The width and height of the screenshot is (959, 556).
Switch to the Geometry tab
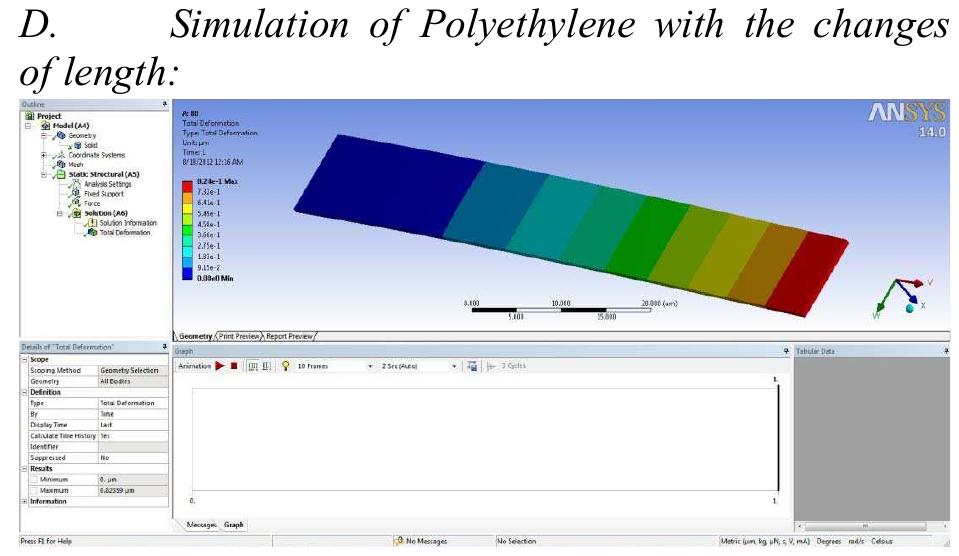[x=194, y=336]
